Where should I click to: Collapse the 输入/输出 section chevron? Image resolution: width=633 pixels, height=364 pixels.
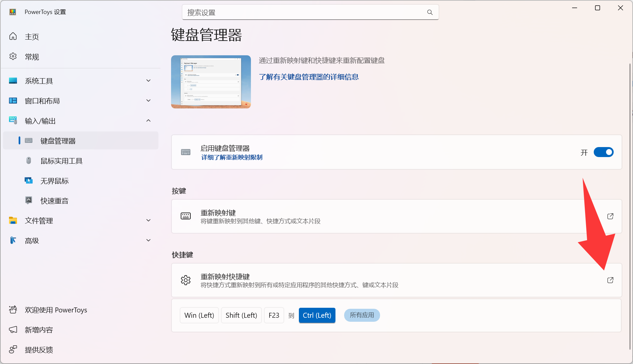pyautogui.click(x=148, y=120)
